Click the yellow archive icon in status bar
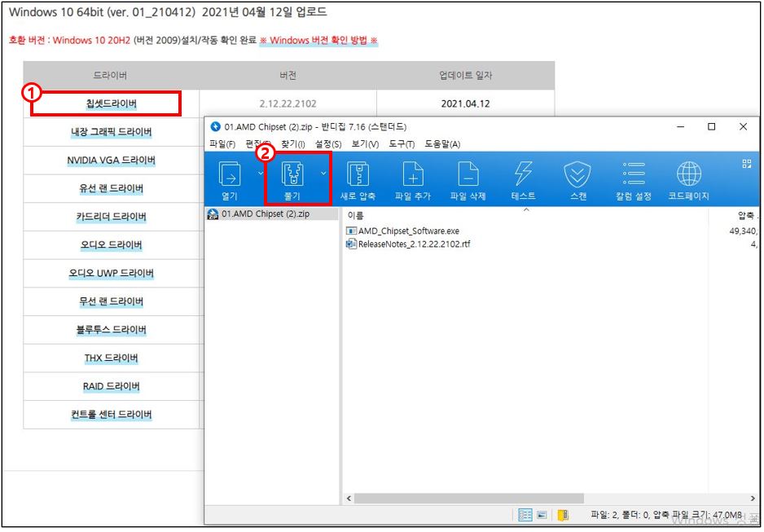Viewport: 764px width, 532px height. pos(563,515)
